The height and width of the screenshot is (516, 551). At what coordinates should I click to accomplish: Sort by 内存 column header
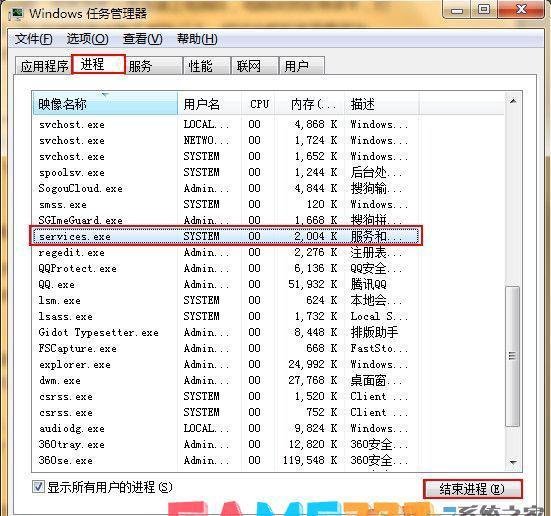[x=310, y=104]
